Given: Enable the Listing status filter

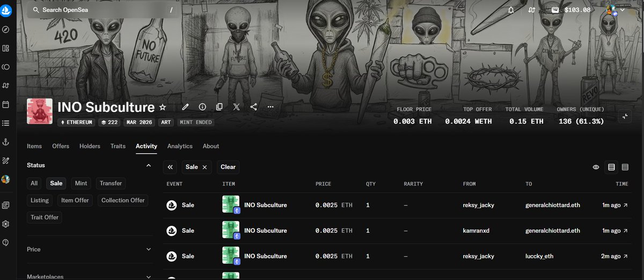Looking at the screenshot, I should coord(40,201).
